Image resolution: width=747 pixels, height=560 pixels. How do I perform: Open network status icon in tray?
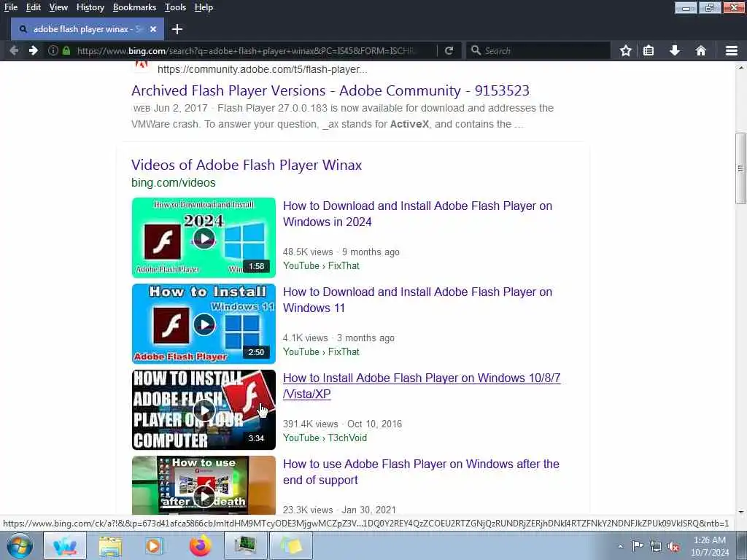click(x=656, y=547)
